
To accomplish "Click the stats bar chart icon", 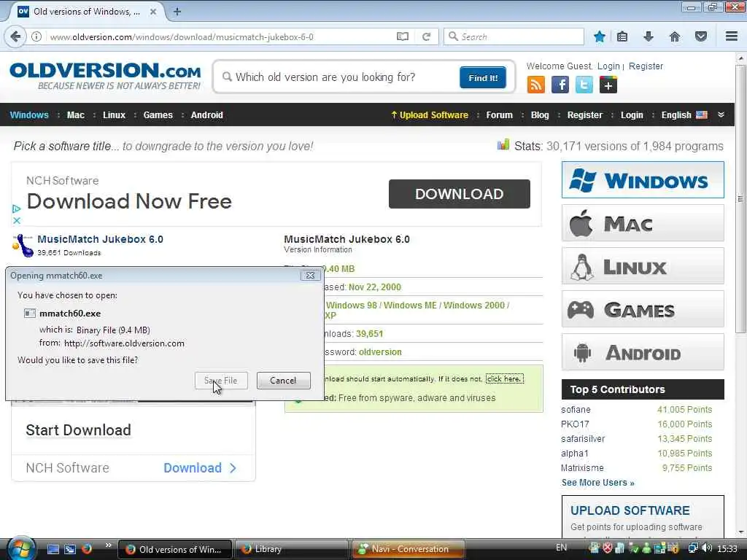I will pyautogui.click(x=503, y=145).
